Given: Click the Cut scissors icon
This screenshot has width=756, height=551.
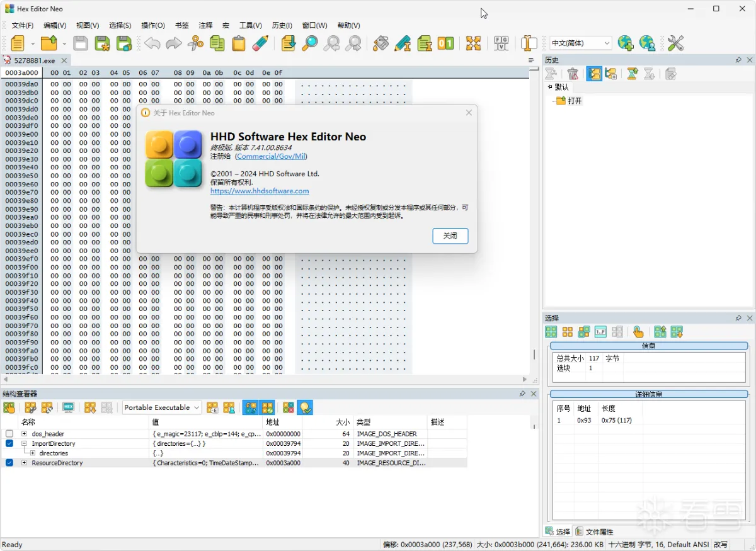Looking at the screenshot, I should 196,43.
